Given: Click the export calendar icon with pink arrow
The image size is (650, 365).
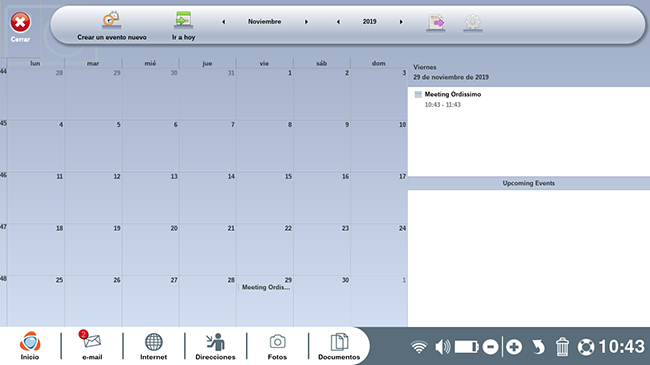Looking at the screenshot, I should pos(436,22).
